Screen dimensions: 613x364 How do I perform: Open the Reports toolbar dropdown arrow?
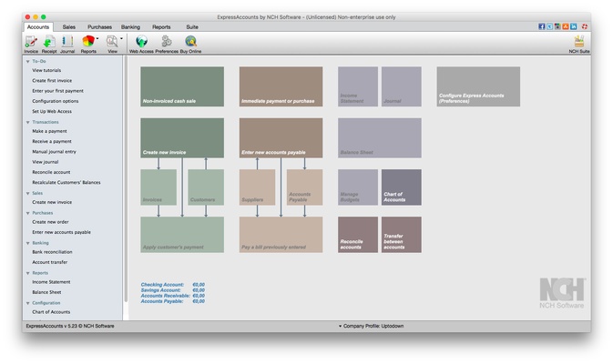click(97, 39)
